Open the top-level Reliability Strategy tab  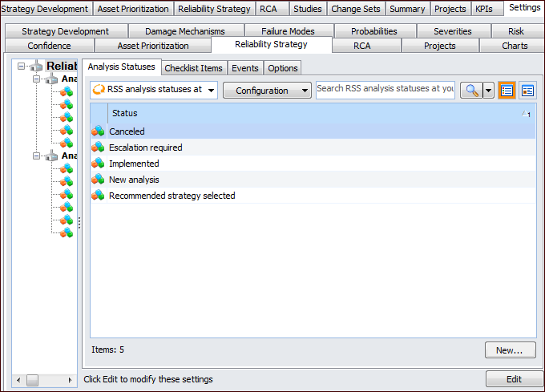pyautogui.click(x=214, y=9)
